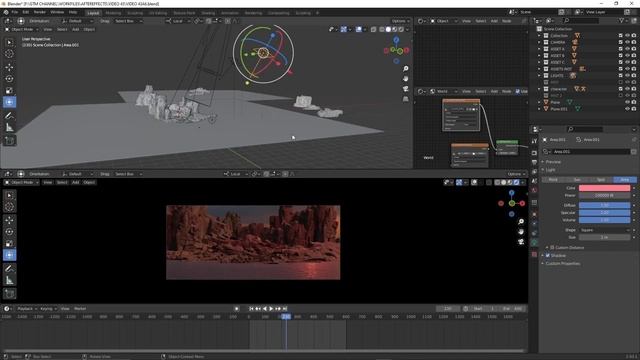The image size is (640, 360).
Task: Open Object Mode dropdown in top viewport
Action: pyautogui.click(x=22, y=29)
